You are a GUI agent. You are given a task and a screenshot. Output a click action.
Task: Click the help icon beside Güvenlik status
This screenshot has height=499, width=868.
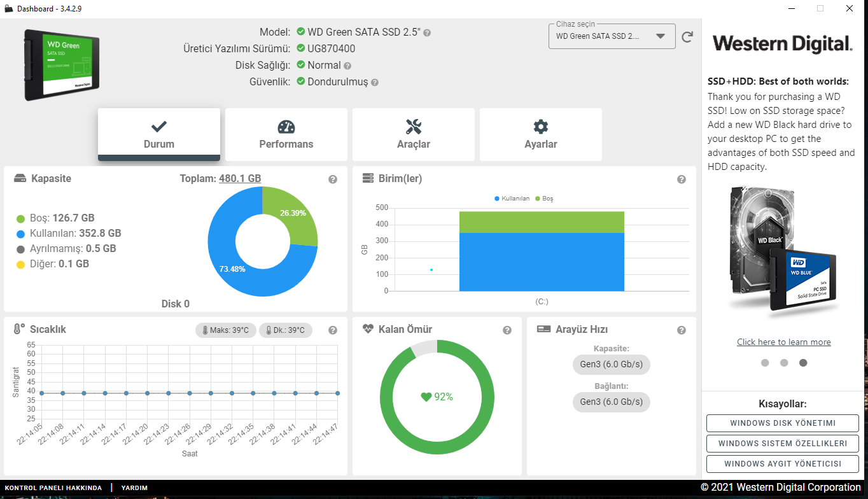[375, 83]
